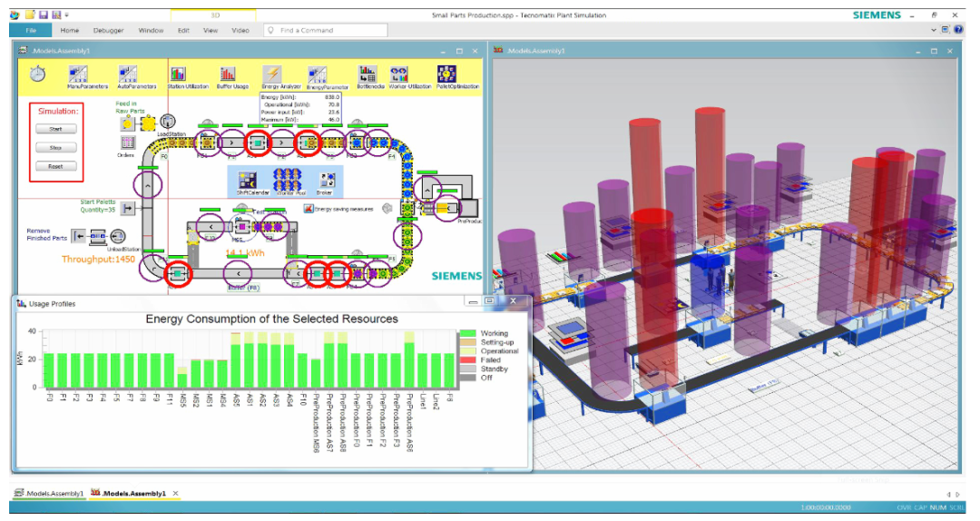Click the Power input [kW] 23.6 readout row
The image size is (980, 521).
tap(300, 112)
